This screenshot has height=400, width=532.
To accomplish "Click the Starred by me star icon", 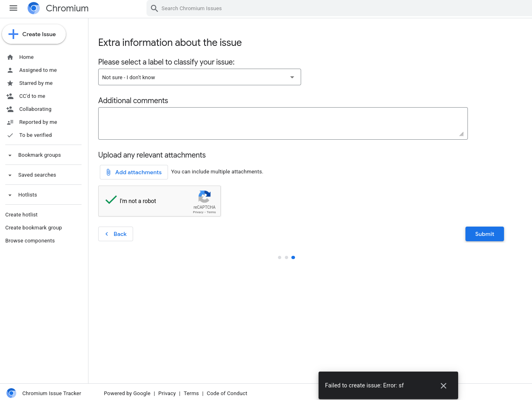I will [10, 83].
